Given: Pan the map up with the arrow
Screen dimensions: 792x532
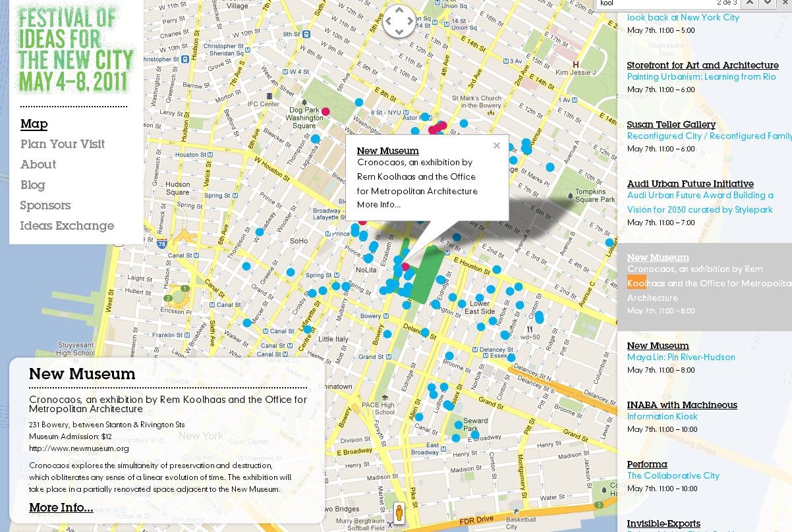Looking at the screenshot, I should click(399, 11).
